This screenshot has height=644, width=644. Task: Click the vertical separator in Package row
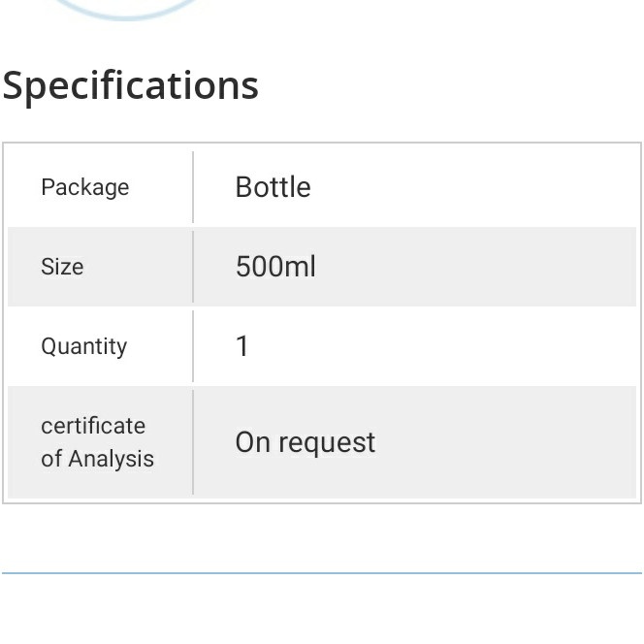click(193, 187)
